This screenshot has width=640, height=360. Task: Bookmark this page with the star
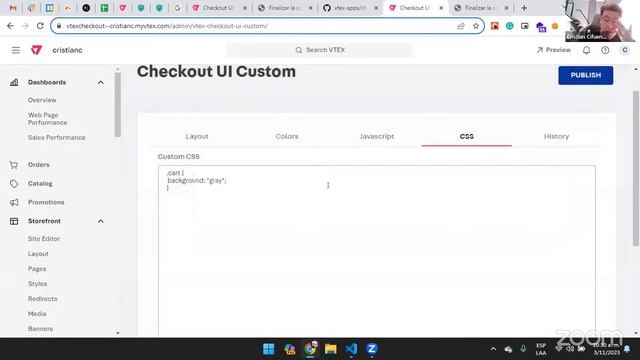pos(476,26)
